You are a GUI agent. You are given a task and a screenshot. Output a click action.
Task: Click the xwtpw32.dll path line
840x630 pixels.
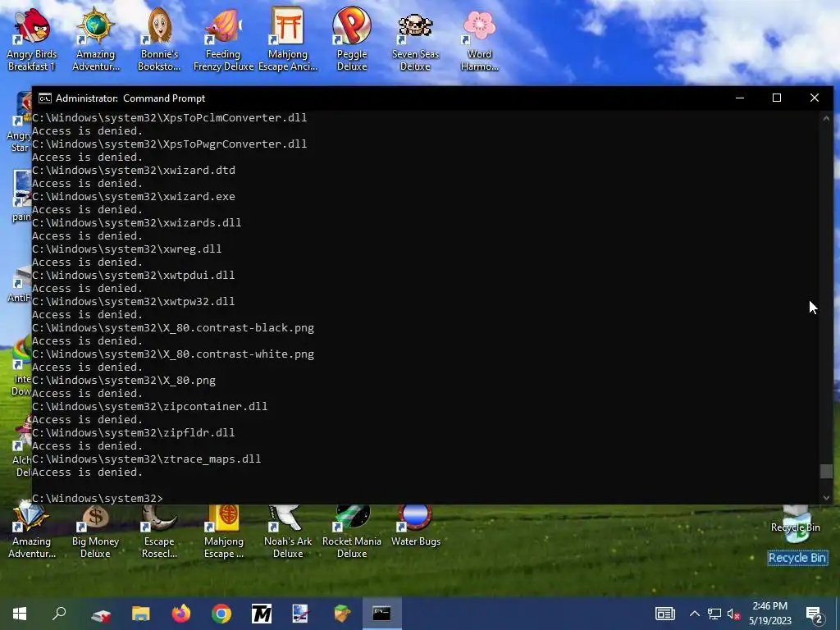pyautogui.click(x=134, y=302)
